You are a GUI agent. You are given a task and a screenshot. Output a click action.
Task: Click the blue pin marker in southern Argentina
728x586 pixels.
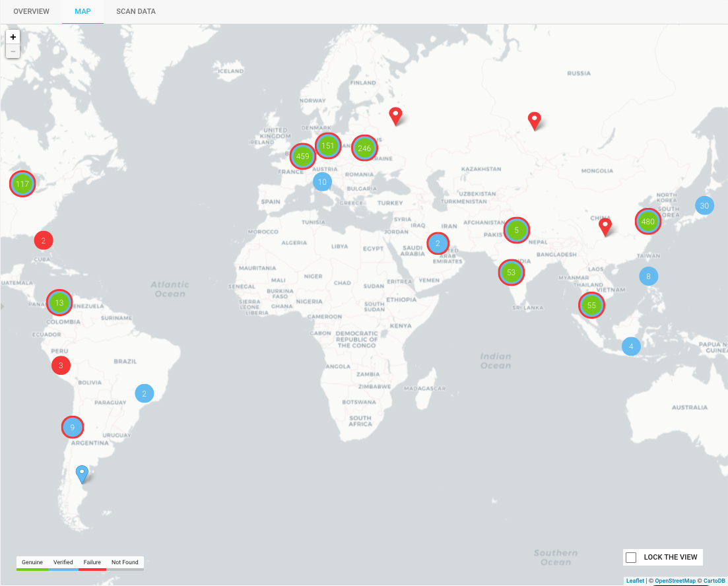82,473
